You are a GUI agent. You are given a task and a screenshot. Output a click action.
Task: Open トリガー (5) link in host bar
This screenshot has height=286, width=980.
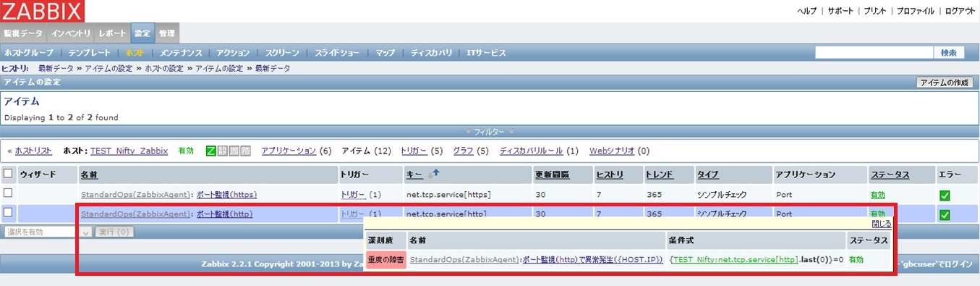pyautogui.click(x=414, y=151)
